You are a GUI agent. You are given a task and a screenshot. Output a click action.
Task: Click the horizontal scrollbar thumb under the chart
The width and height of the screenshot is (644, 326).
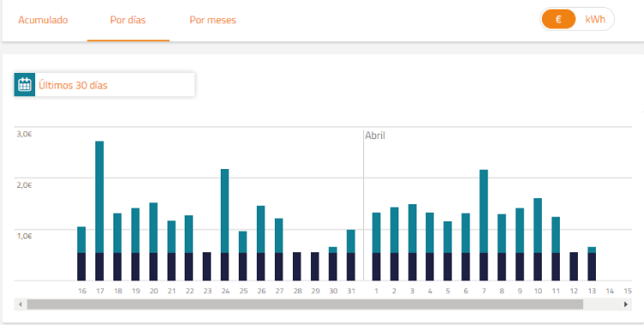click(305, 305)
